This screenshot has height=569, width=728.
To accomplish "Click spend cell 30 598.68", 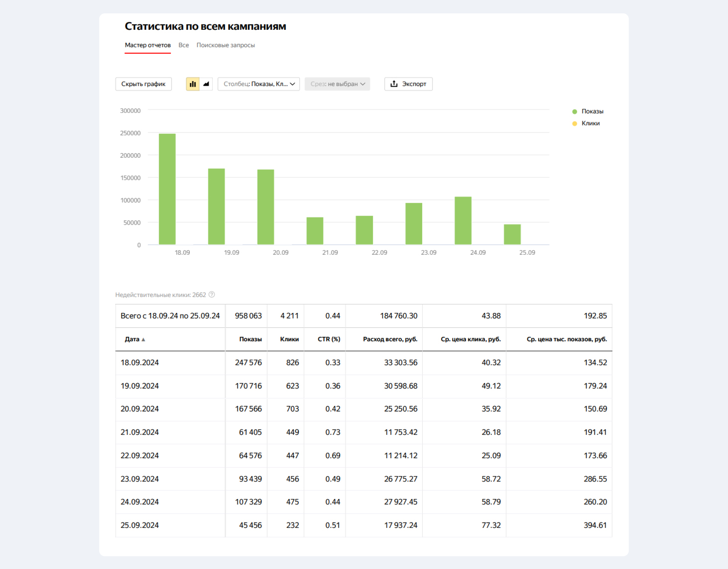I will (401, 386).
